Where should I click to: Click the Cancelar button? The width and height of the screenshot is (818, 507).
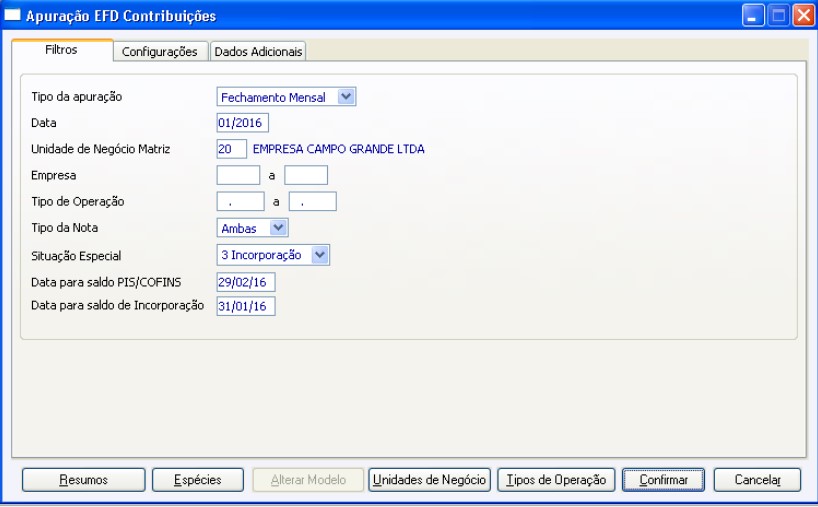[x=757, y=480]
